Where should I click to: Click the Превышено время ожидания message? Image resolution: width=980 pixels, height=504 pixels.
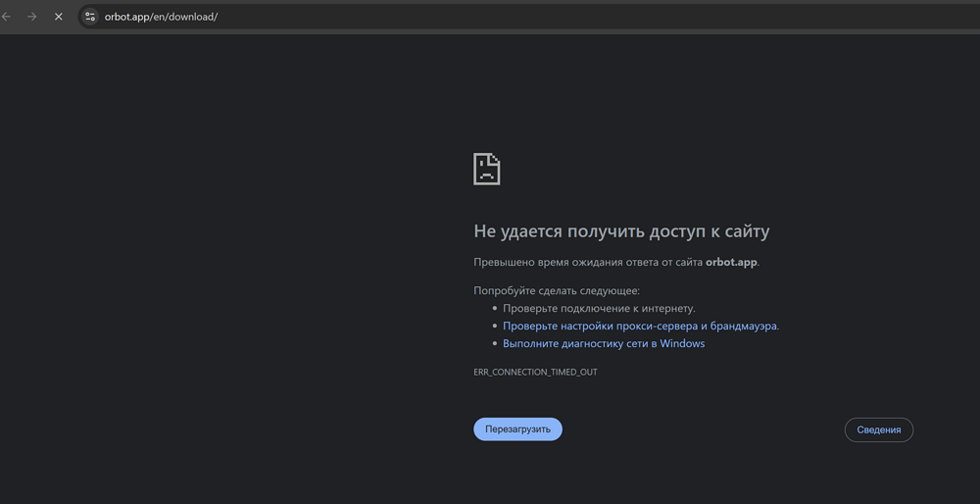pyautogui.click(x=588, y=262)
